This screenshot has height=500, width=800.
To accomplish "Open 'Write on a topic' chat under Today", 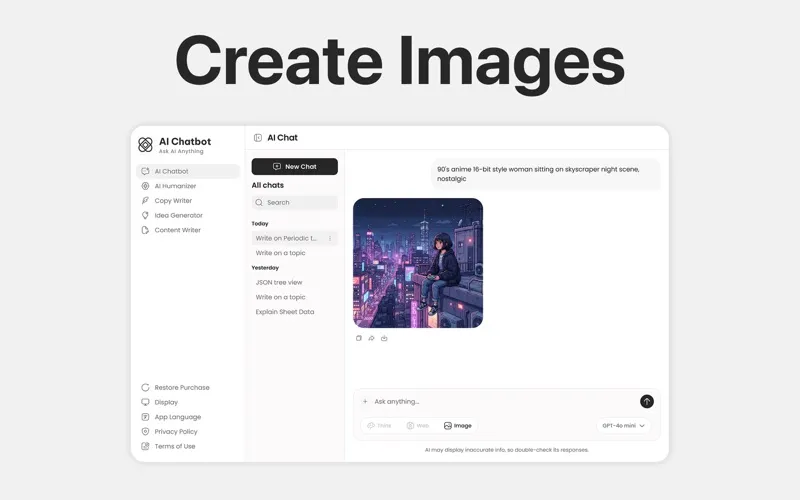I will 280,253.
